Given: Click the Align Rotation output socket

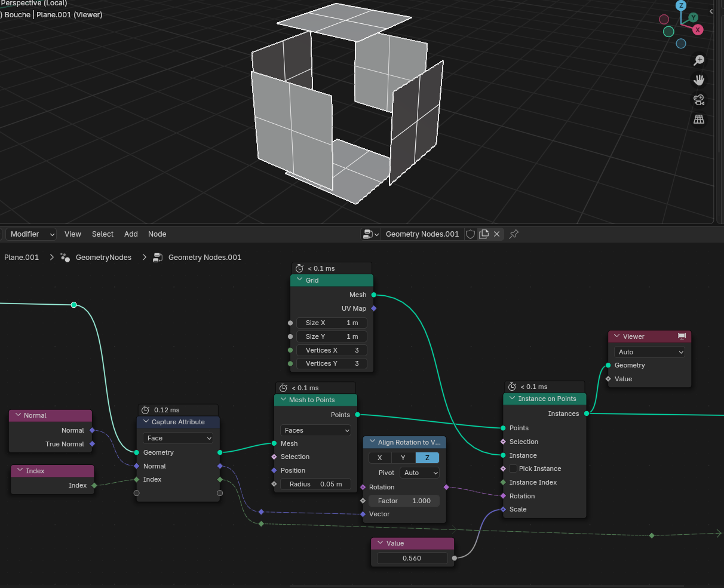Looking at the screenshot, I should pyautogui.click(x=446, y=487).
